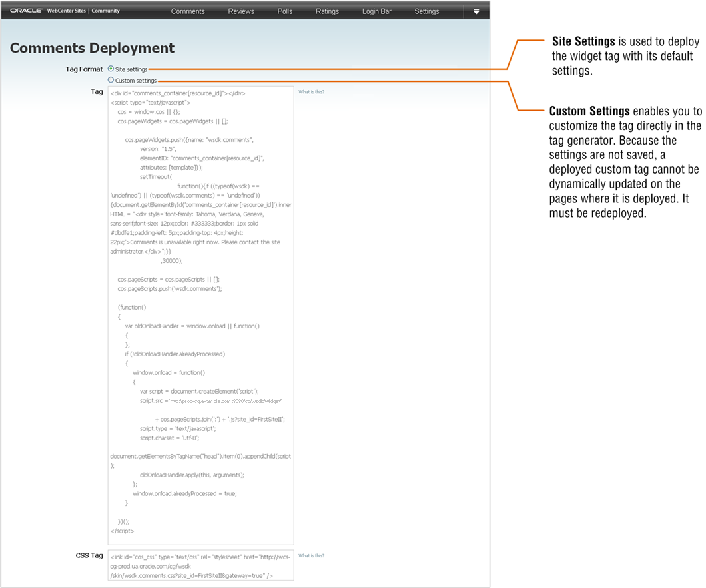
Task: Click the 'cos.pageScripts.push('wsdk.comments');' line
Action: [170, 288]
